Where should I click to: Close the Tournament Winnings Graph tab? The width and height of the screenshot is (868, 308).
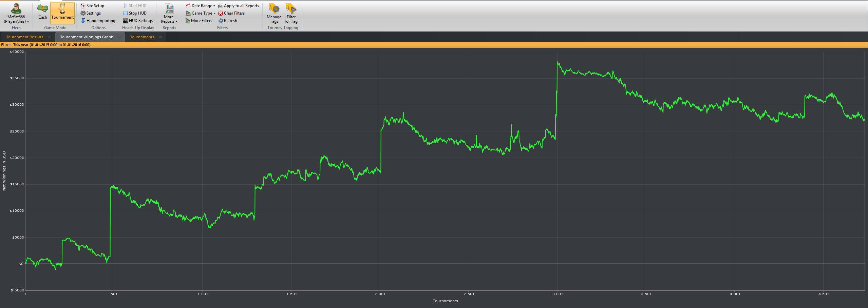tap(119, 37)
